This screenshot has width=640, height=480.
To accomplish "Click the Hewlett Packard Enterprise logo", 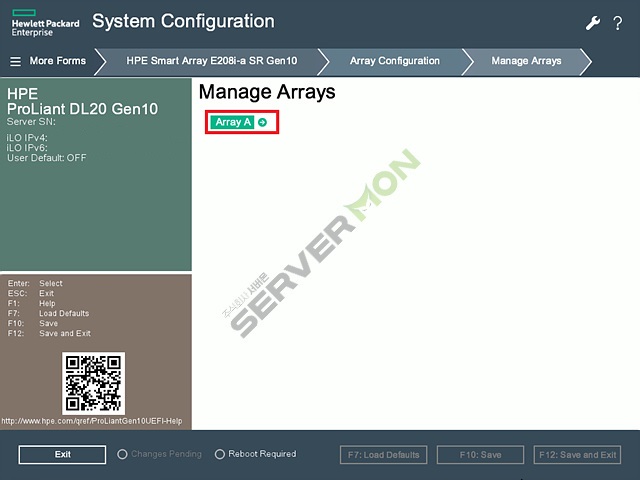I will [x=45, y=23].
